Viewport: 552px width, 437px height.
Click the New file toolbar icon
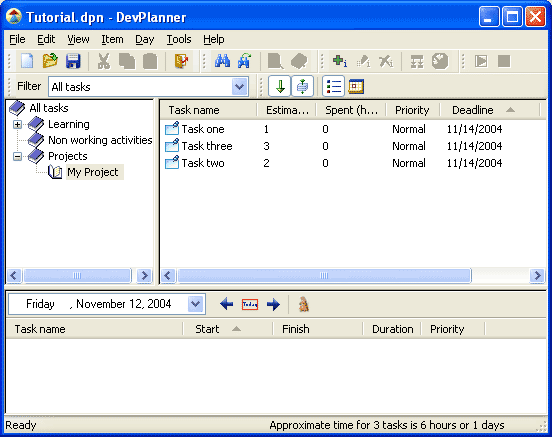click(x=27, y=61)
